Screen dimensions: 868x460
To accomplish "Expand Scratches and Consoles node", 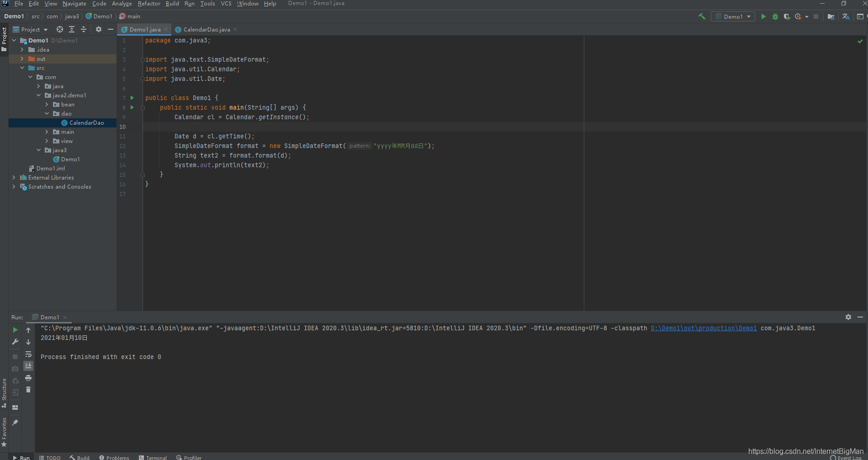I will (14, 186).
